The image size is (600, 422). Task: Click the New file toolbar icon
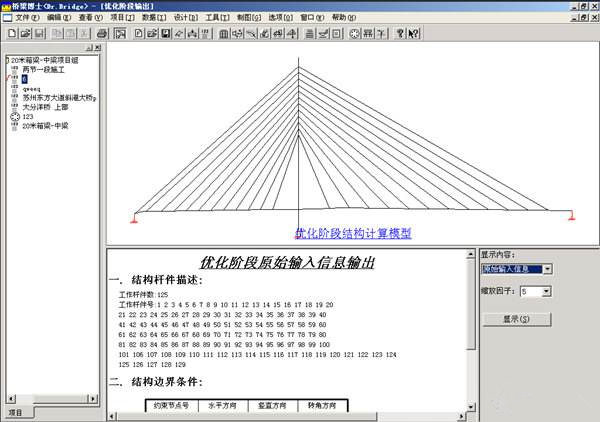click(x=12, y=33)
